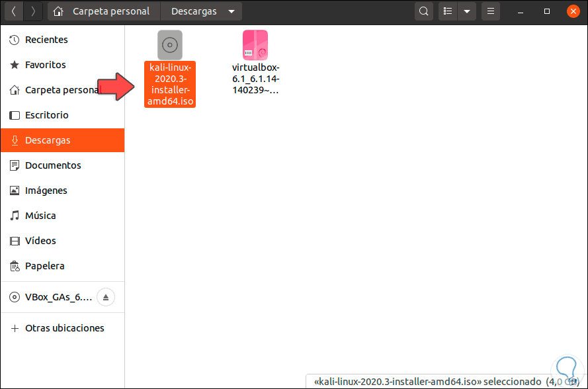The height and width of the screenshot is (389, 588).
Task: Click the virtualbox-6.1_6.1.14 filename
Action: click(255, 79)
